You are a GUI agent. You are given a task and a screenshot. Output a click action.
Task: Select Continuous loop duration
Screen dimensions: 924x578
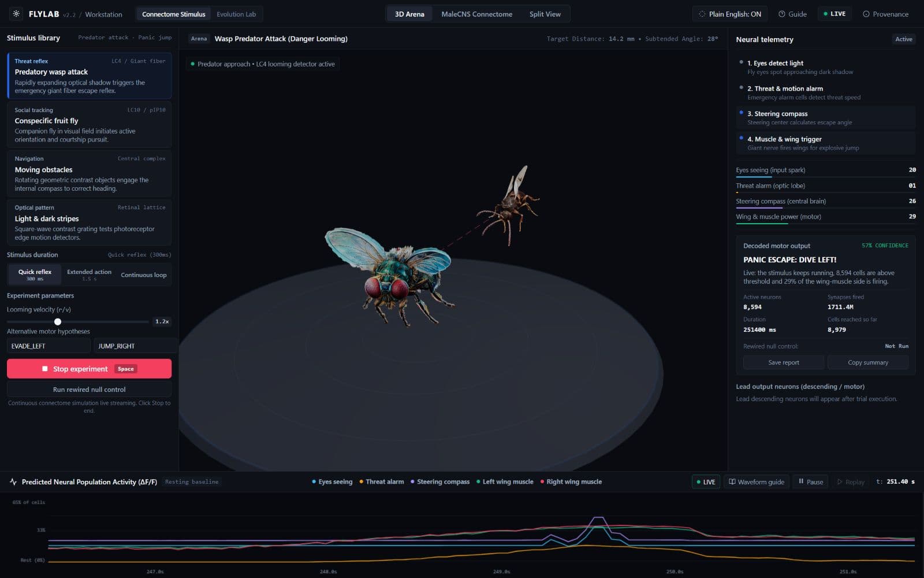pyautogui.click(x=144, y=275)
